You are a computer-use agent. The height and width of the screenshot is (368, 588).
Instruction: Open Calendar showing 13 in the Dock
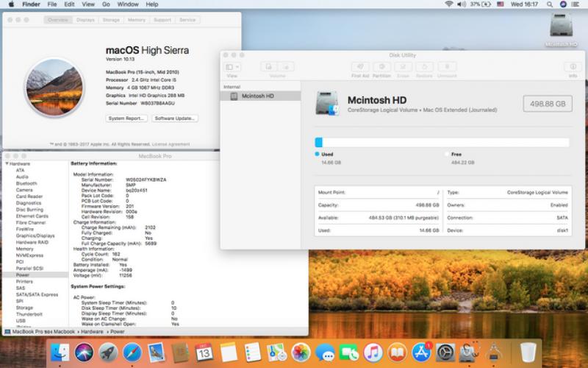[204, 353]
